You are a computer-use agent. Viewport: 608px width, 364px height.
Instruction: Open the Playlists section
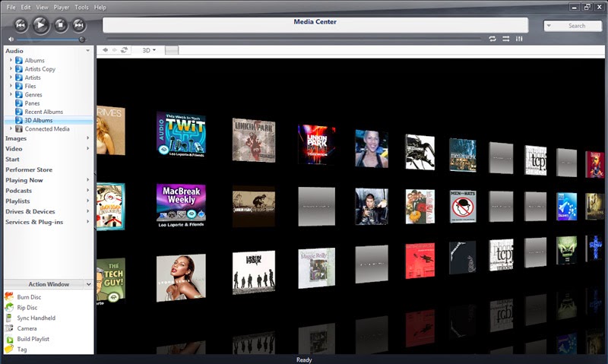tap(17, 201)
